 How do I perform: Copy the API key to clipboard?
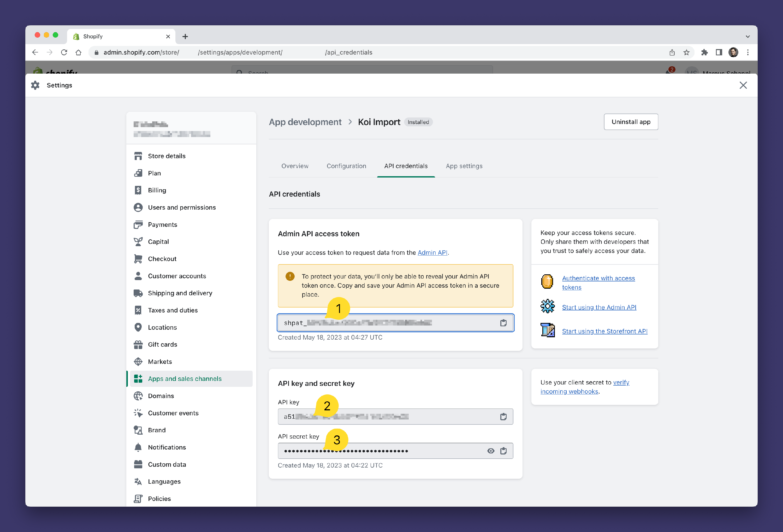[x=503, y=416]
